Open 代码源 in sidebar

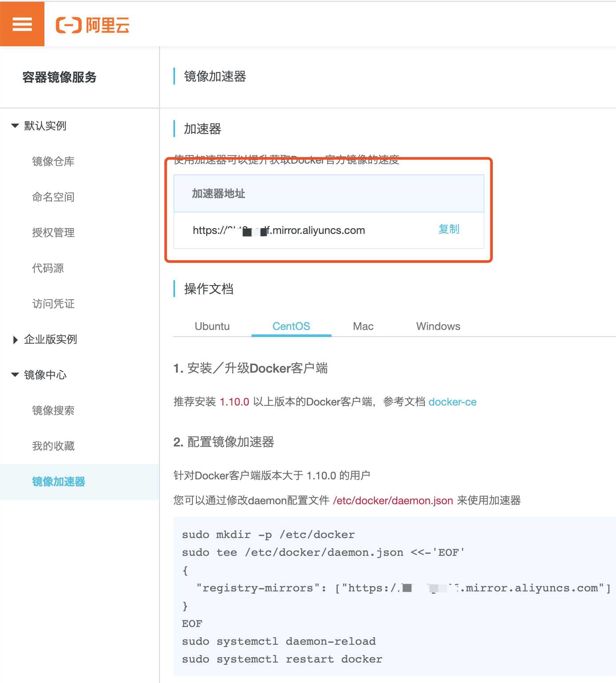tap(48, 268)
